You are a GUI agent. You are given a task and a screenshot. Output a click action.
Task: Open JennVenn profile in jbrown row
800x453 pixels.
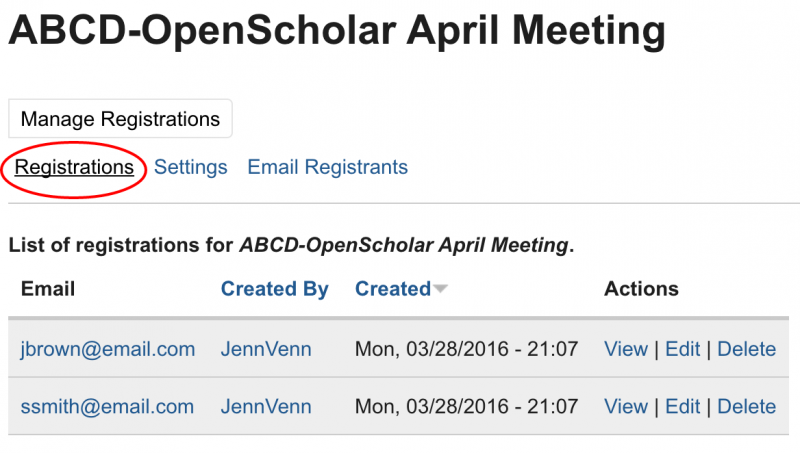266,349
